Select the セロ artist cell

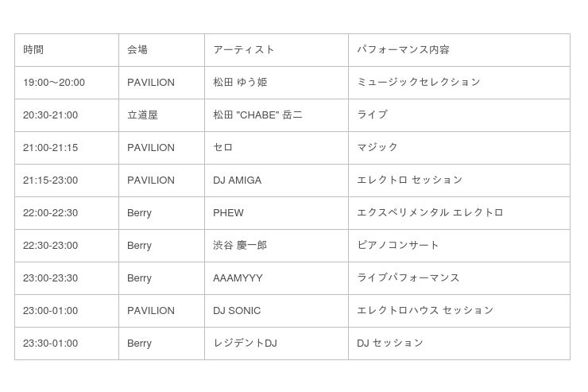(x=223, y=148)
